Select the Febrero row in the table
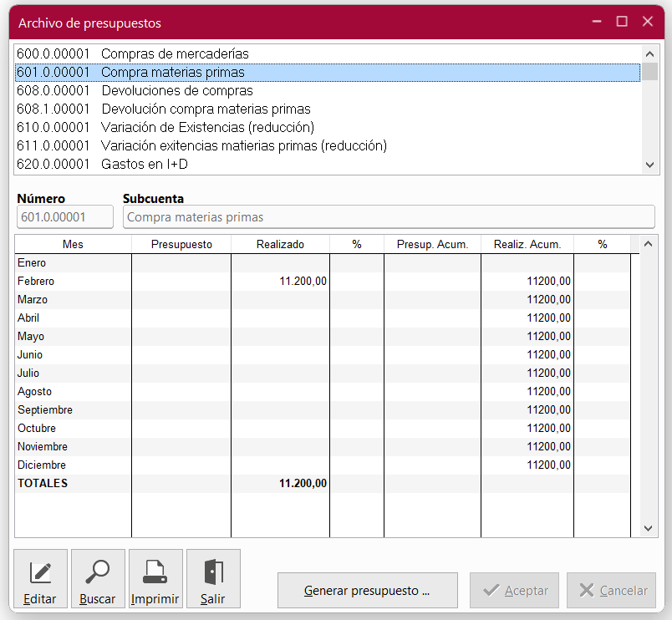 (36, 282)
